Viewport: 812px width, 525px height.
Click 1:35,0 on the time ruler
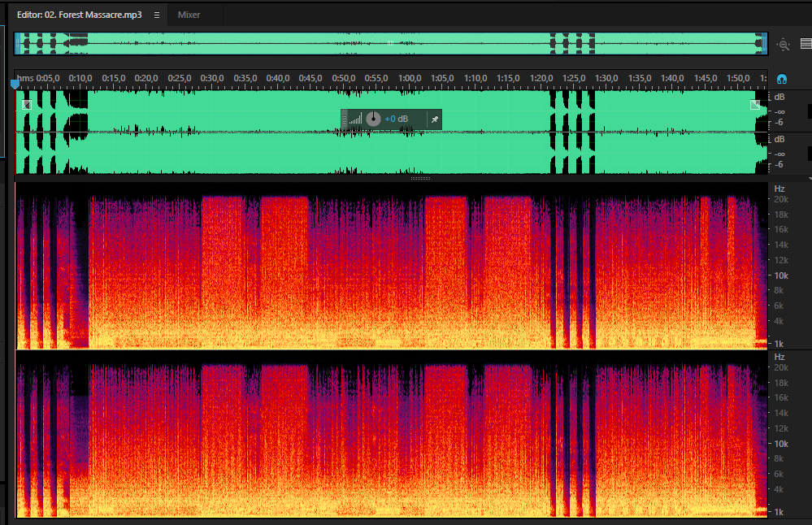click(x=640, y=78)
